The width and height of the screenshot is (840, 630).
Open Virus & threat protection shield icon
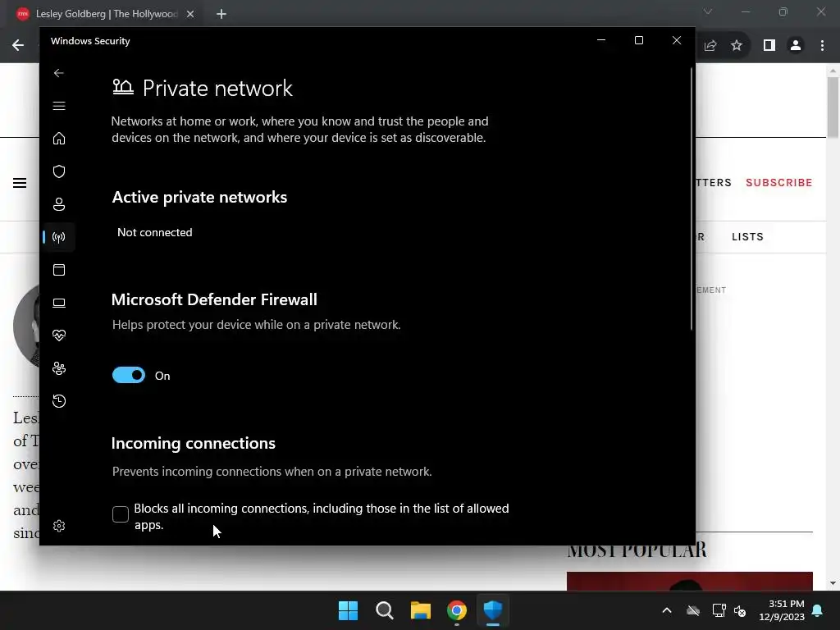(x=59, y=171)
